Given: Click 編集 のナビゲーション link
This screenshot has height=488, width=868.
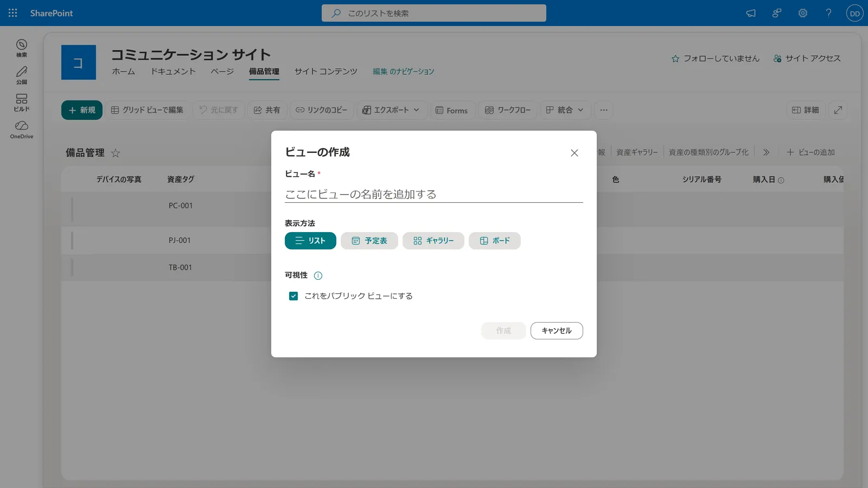Looking at the screenshot, I should pyautogui.click(x=404, y=72).
